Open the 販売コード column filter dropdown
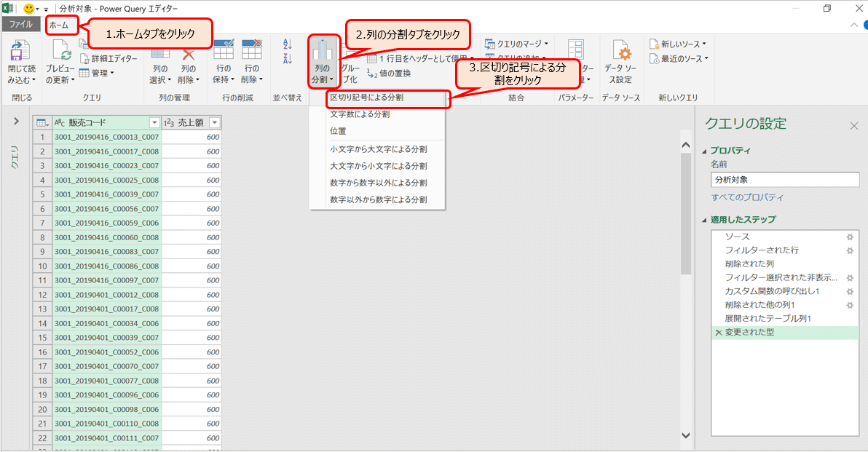This screenshot has height=452, width=868. coord(154,122)
